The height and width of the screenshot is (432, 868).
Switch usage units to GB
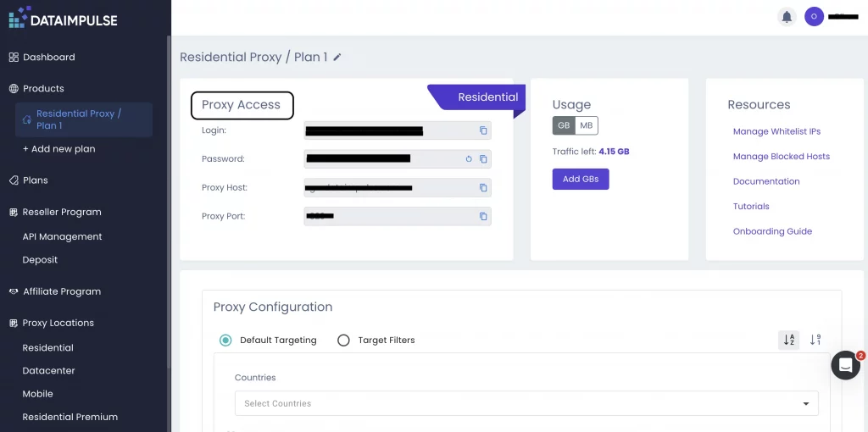tap(563, 125)
